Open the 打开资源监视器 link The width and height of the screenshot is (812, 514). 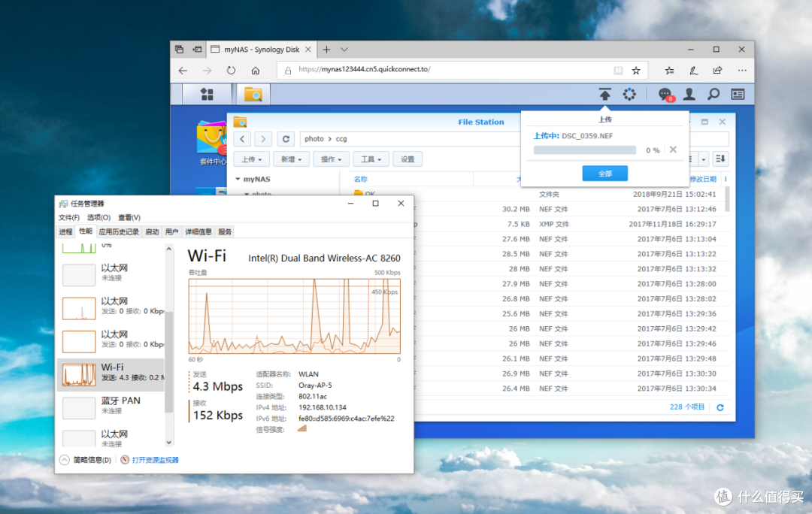155,460
